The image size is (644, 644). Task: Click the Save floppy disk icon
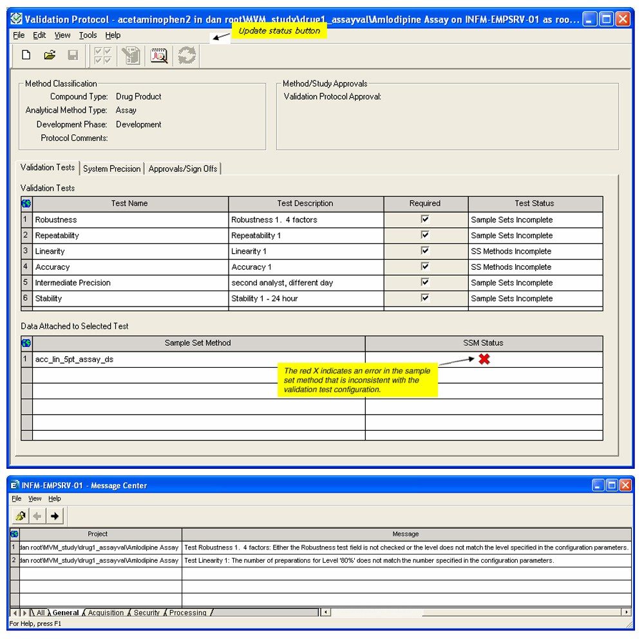tap(73, 55)
